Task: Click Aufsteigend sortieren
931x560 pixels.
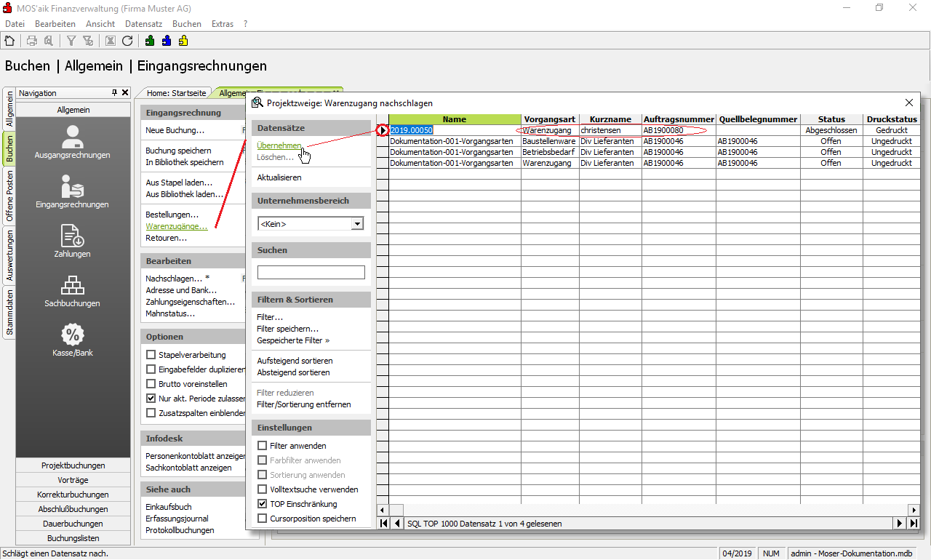Action: tap(295, 361)
